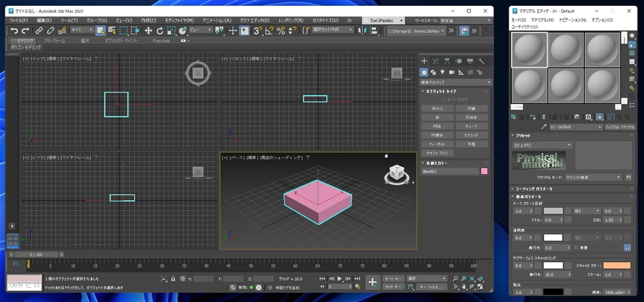Open the ファイル(F) menu
Screen dimensions: 644x302
[18, 20]
